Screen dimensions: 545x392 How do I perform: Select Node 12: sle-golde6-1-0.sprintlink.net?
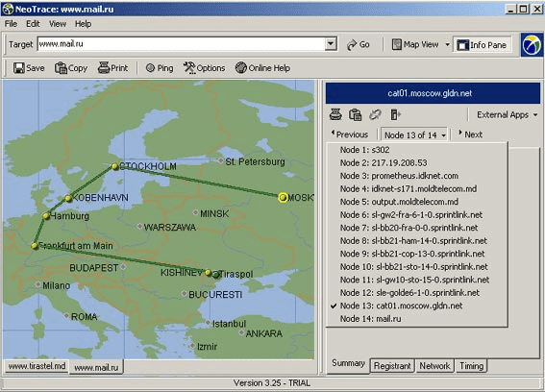pyautogui.click(x=417, y=293)
